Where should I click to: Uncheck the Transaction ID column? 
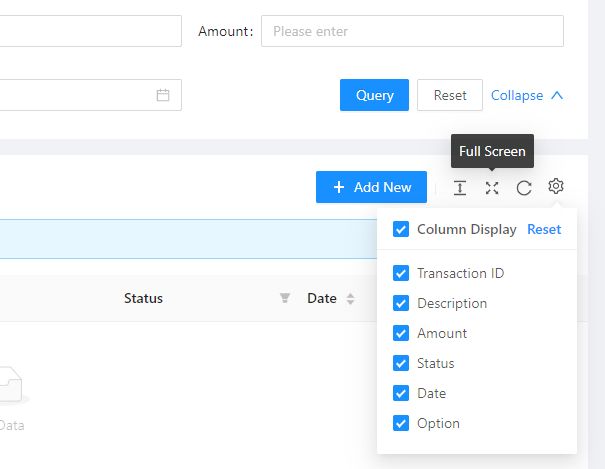401,273
